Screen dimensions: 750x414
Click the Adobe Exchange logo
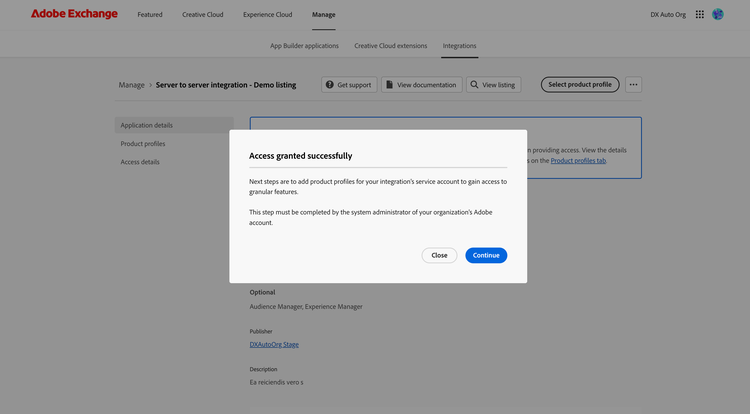coord(74,14)
